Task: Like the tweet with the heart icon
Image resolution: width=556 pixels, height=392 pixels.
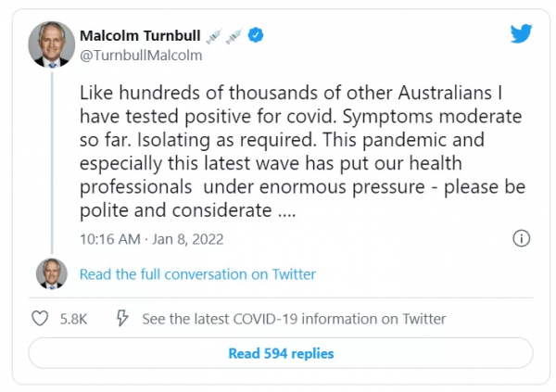Action: click(x=40, y=318)
